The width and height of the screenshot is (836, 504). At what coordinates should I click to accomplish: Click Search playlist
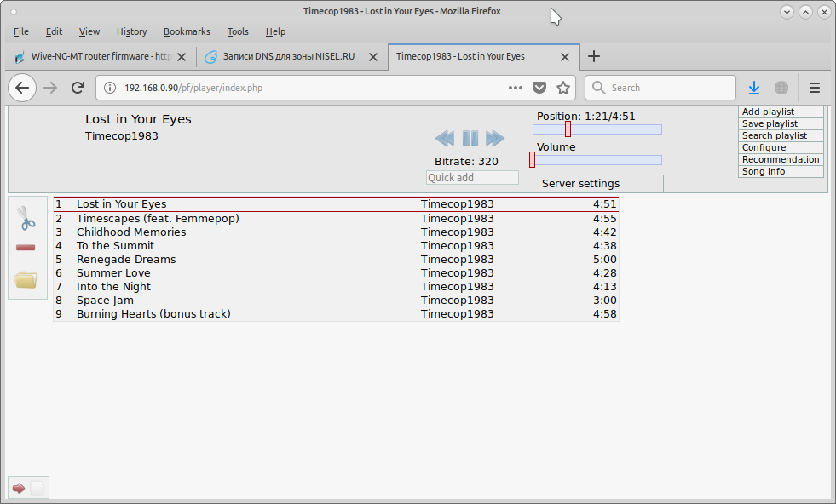(781, 136)
